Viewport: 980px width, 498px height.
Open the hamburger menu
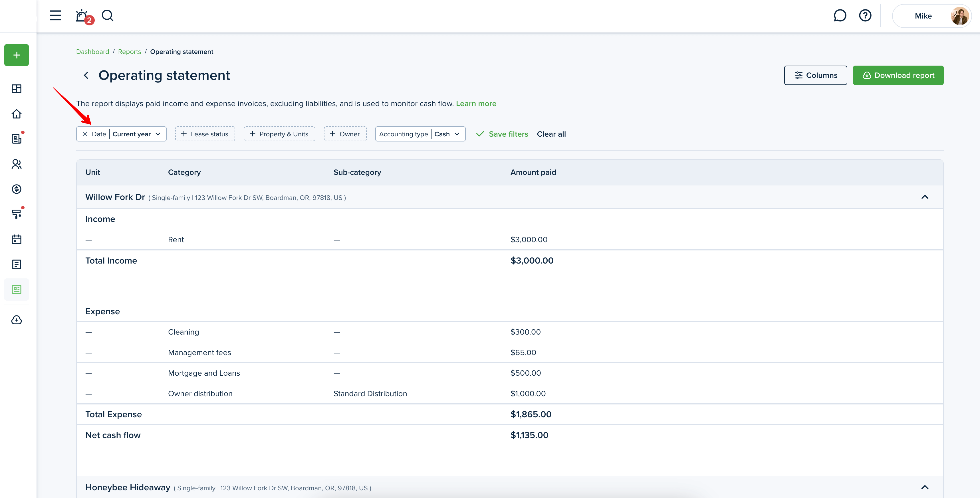[55, 16]
